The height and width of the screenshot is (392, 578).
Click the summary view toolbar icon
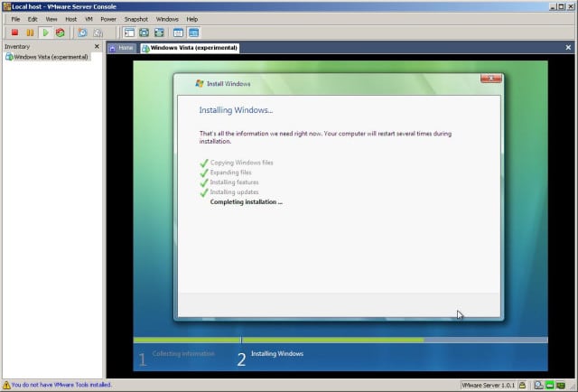click(x=179, y=33)
